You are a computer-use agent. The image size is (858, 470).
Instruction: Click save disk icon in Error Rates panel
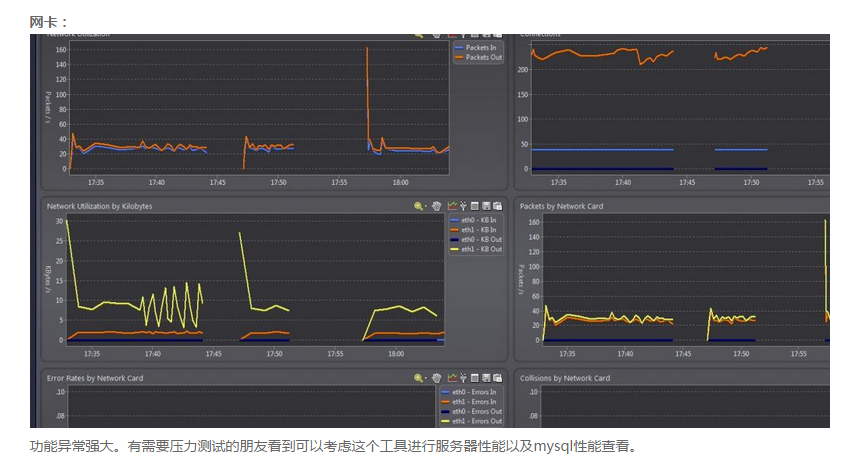click(x=486, y=378)
